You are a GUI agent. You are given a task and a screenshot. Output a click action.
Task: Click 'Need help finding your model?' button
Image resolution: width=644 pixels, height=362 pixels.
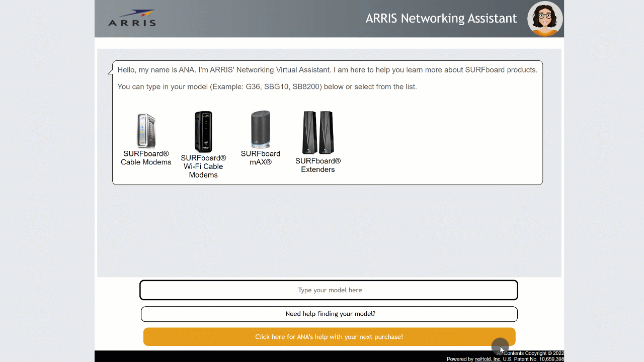329,314
